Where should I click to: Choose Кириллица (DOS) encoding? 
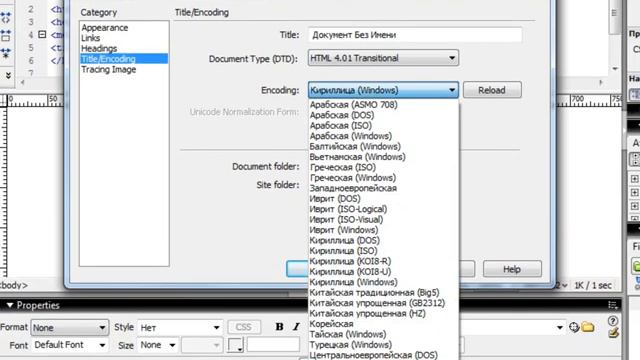(384, 240)
